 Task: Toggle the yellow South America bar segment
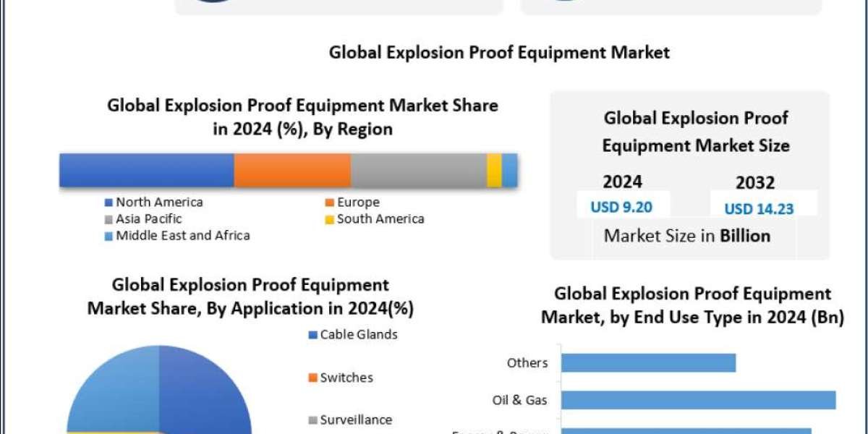pos(493,167)
